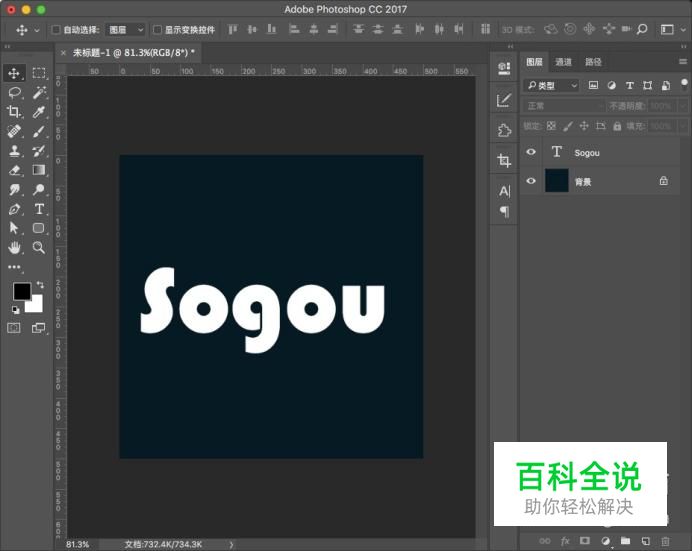Select the Lasso tool
The image size is (692, 551).
15,92
